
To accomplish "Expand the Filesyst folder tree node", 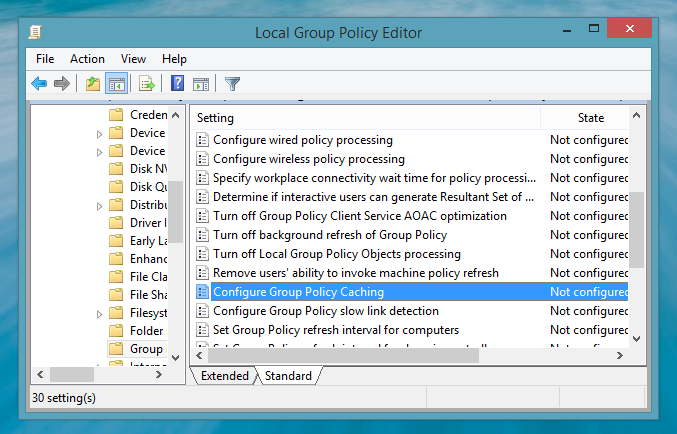I will 99,314.
